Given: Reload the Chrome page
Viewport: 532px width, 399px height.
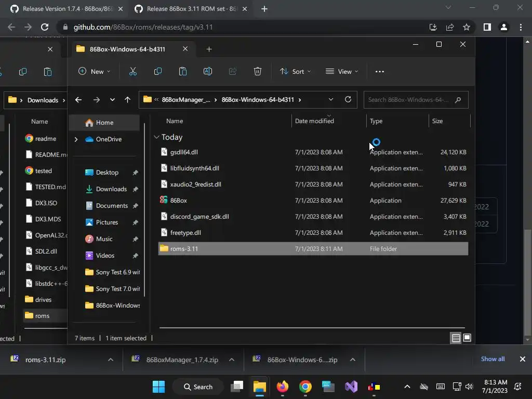Looking at the screenshot, I should click(x=45, y=27).
